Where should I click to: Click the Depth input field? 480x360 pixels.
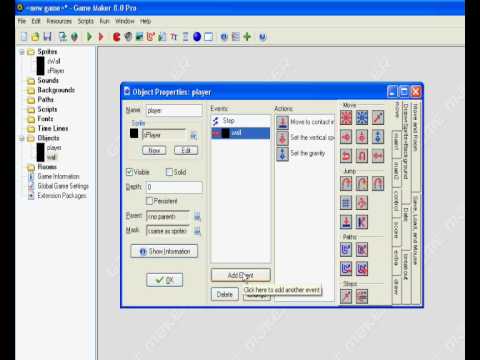pyautogui.click(x=174, y=187)
